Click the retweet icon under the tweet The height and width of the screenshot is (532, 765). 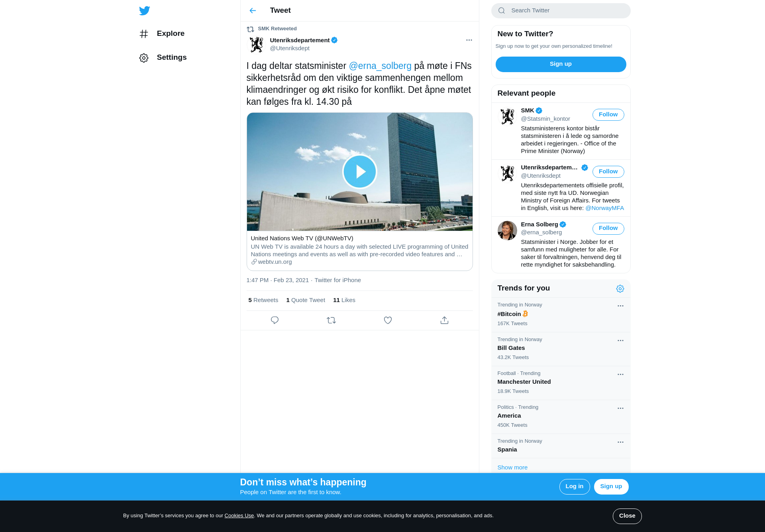pos(331,320)
